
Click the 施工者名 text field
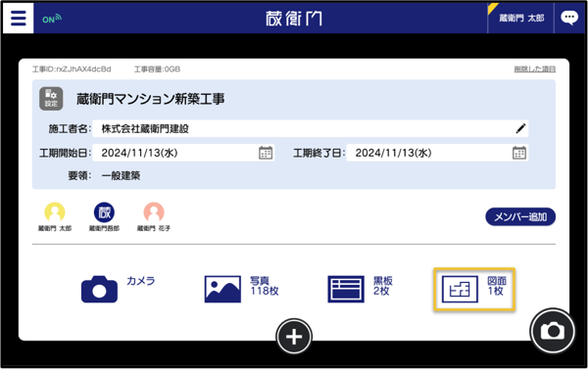310,128
